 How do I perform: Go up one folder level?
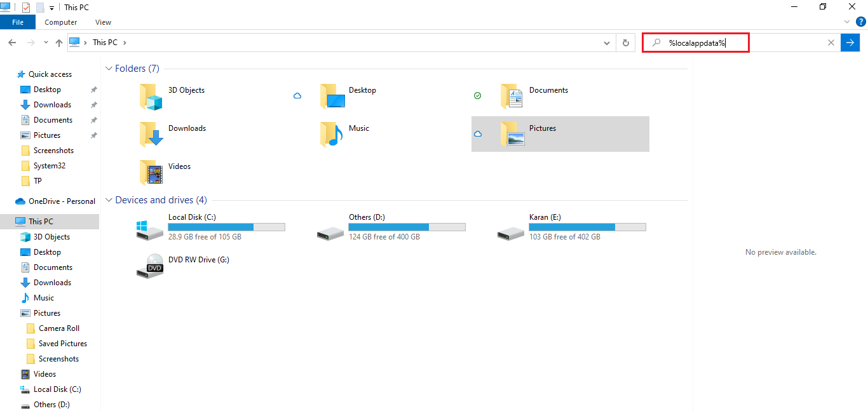click(x=59, y=43)
